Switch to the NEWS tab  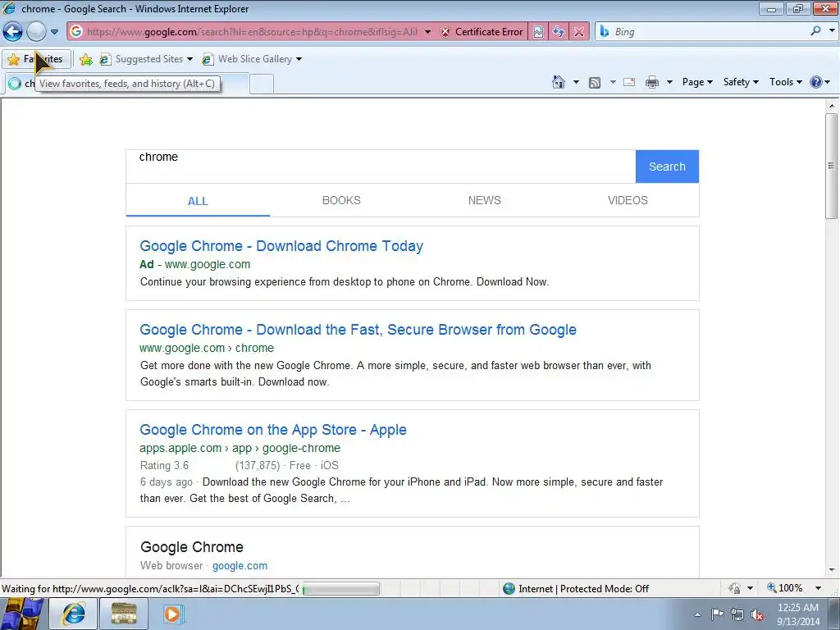pyautogui.click(x=484, y=200)
